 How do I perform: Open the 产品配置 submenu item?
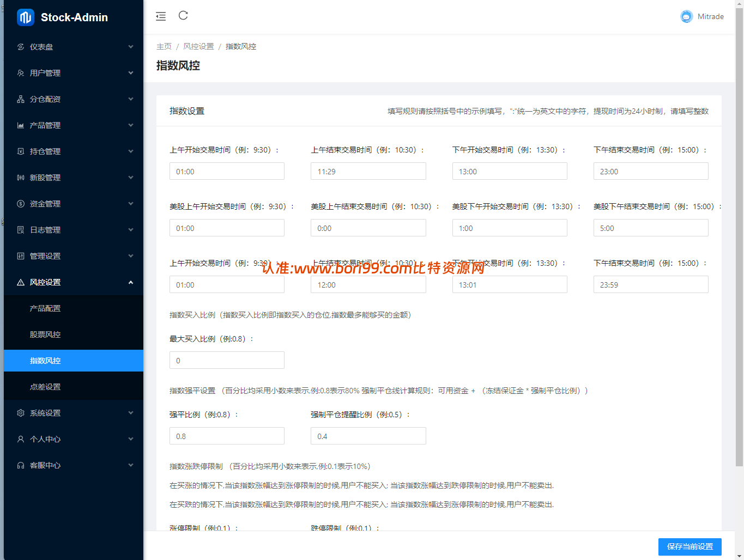(74, 308)
